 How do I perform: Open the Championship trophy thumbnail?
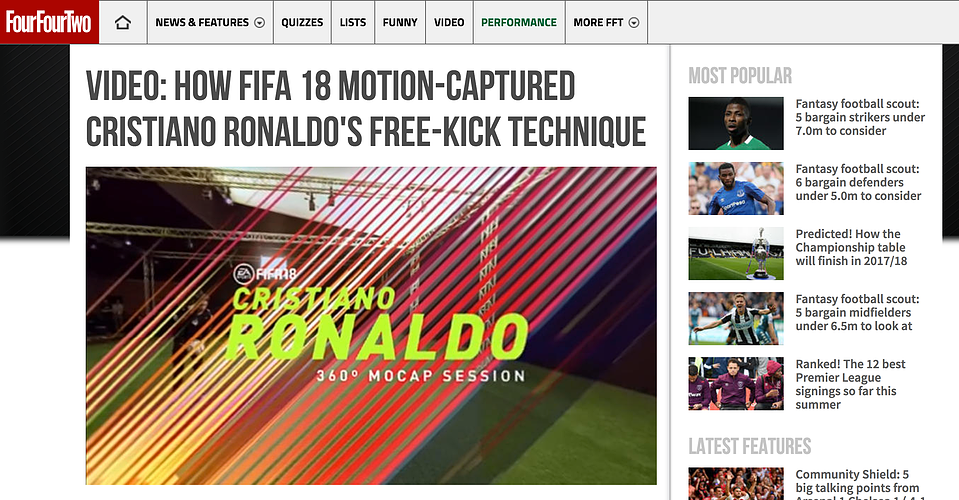(736, 254)
